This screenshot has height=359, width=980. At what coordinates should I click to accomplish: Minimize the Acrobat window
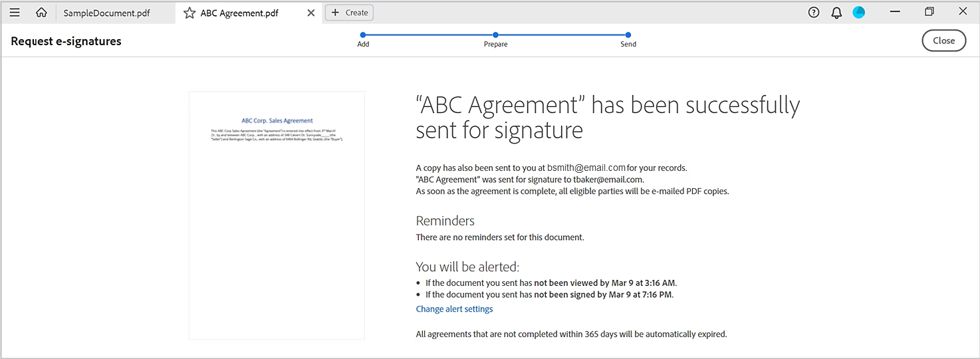(x=896, y=11)
